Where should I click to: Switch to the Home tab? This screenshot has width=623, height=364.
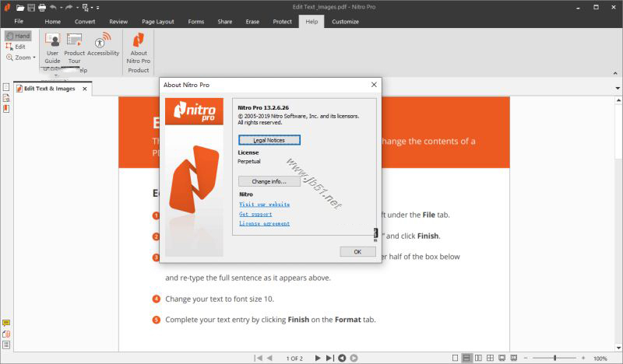(52, 22)
